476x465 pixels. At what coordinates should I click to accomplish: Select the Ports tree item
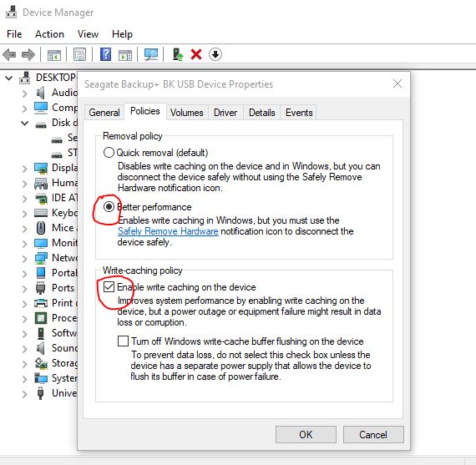pyautogui.click(x=63, y=288)
